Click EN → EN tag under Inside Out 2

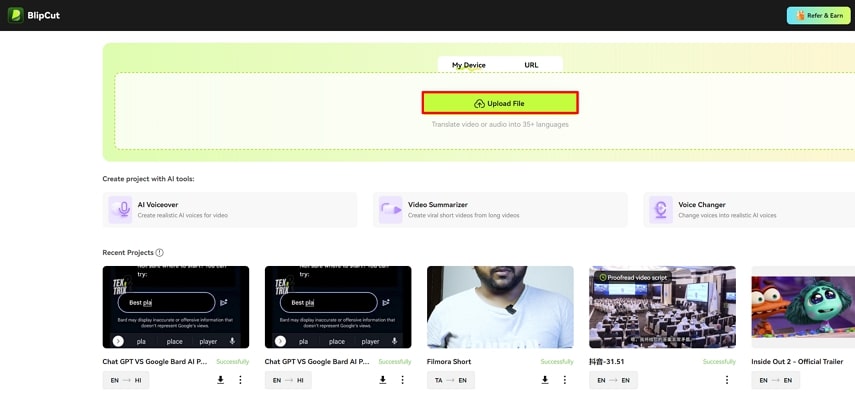tap(775, 380)
